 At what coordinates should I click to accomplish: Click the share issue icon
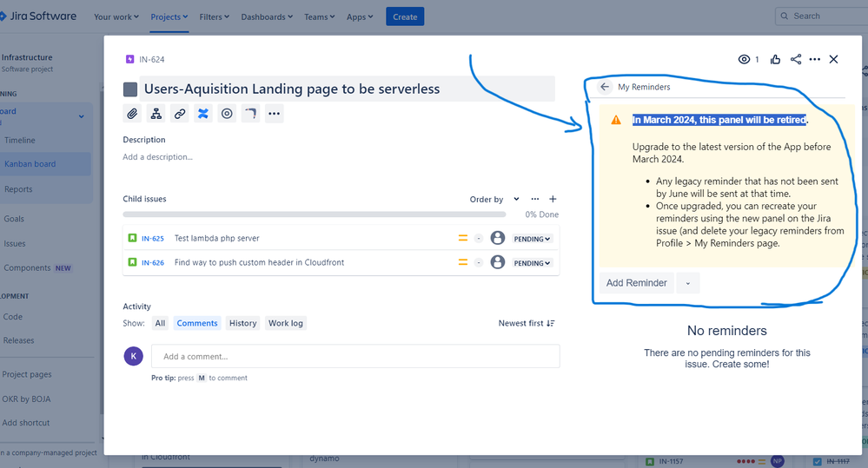point(796,59)
